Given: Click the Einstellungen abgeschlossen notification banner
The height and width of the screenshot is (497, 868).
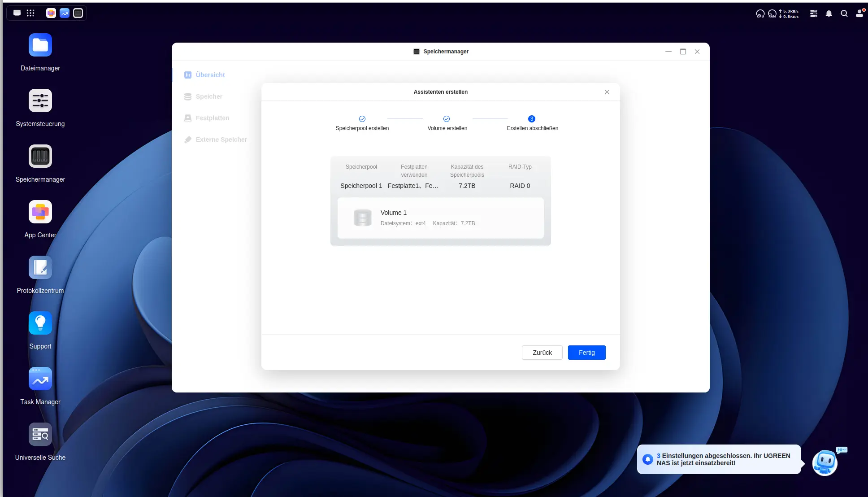Looking at the screenshot, I should coord(719,459).
